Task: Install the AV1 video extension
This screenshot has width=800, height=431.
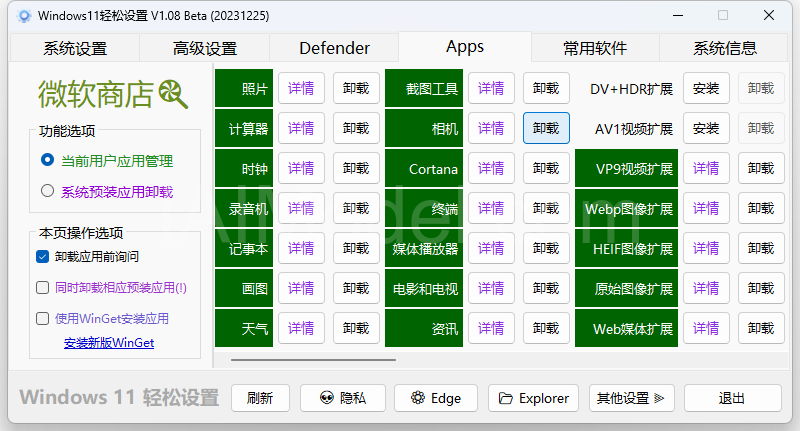Action: click(706, 128)
